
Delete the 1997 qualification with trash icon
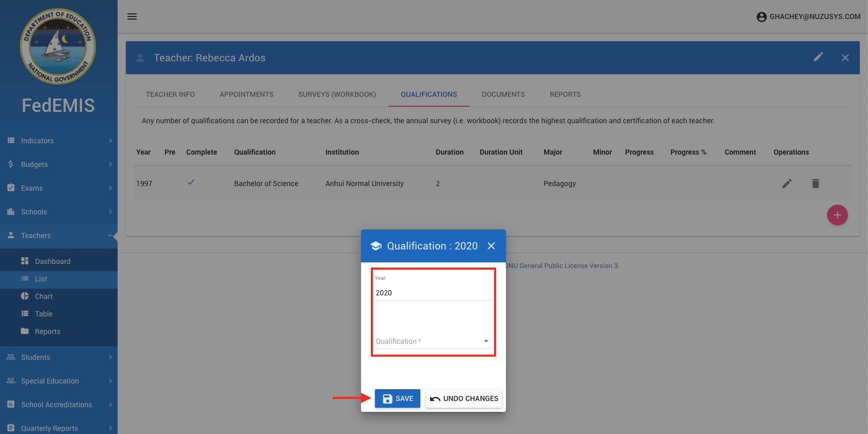[815, 183]
